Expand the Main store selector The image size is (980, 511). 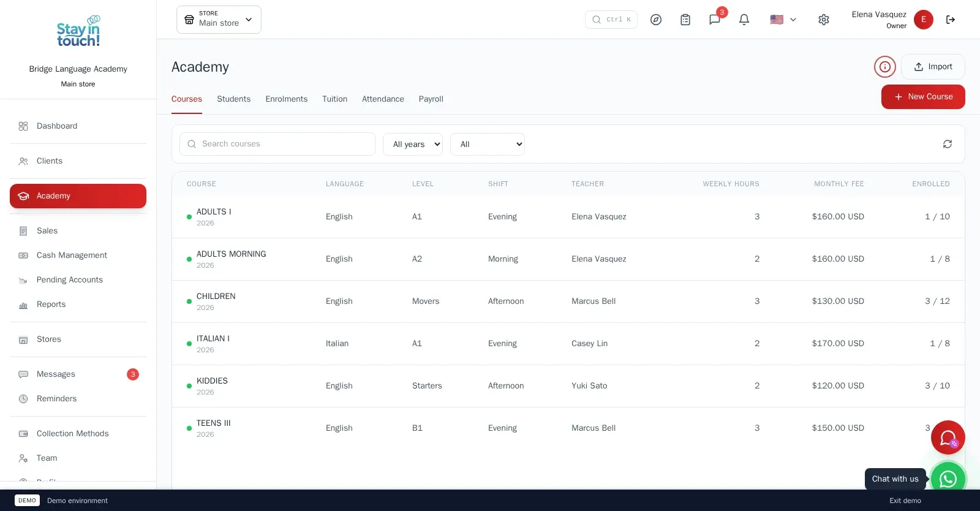tap(219, 20)
